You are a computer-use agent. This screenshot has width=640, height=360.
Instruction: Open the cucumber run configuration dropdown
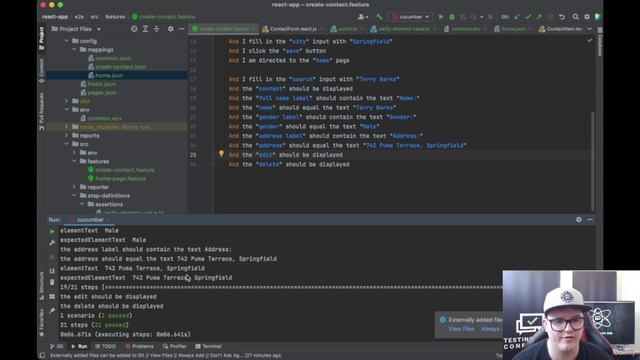[x=411, y=17]
